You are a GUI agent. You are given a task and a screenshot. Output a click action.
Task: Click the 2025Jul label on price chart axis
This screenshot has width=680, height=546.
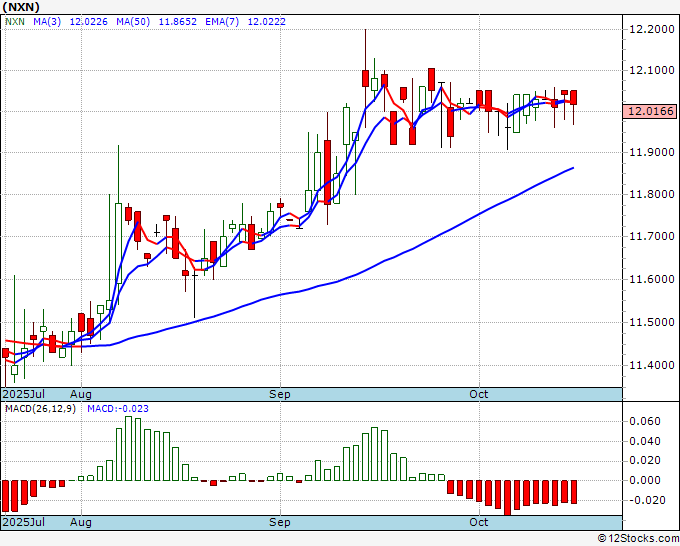pos(23,394)
